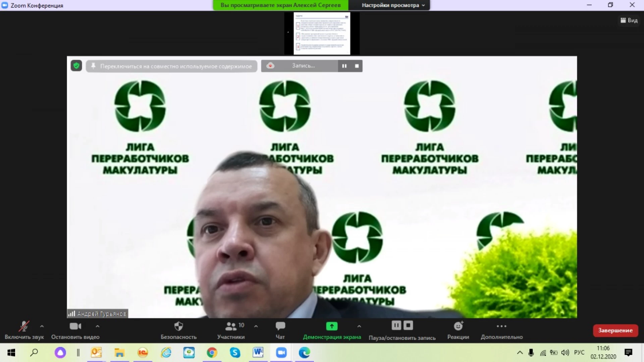This screenshot has width=644, height=362.
Task: Click shared screen thumbnail at top
Action: click(322, 34)
